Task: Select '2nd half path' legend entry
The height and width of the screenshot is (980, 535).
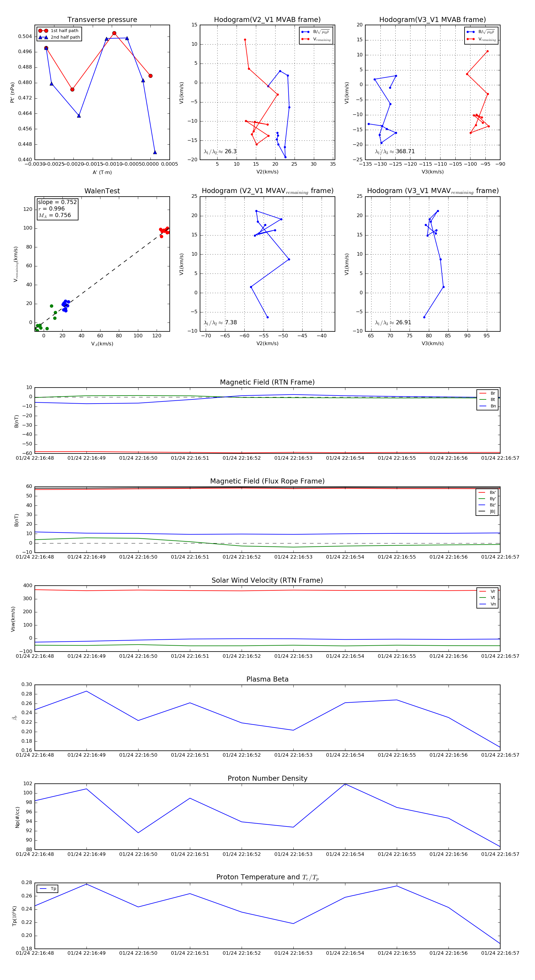Action: coord(59,37)
